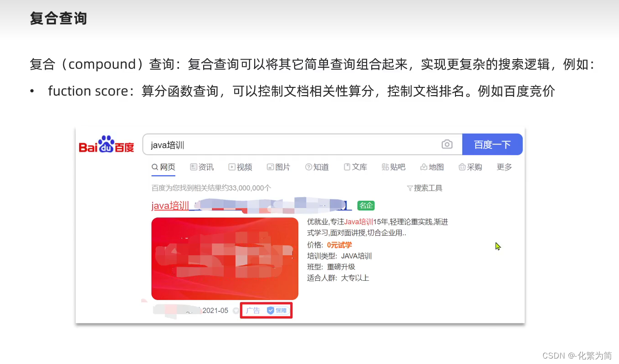Click the 保障 shield icon
Viewport: 619px width, 364px height.
[x=271, y=310]
